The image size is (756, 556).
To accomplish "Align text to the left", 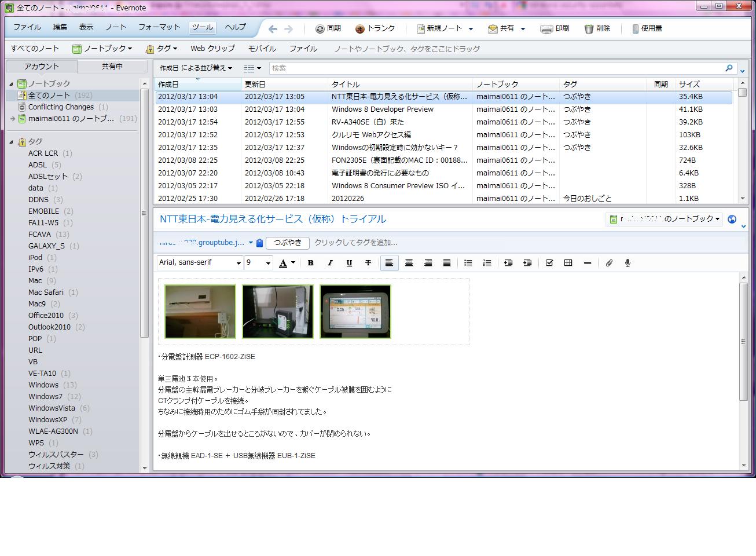I will [389, 263].
